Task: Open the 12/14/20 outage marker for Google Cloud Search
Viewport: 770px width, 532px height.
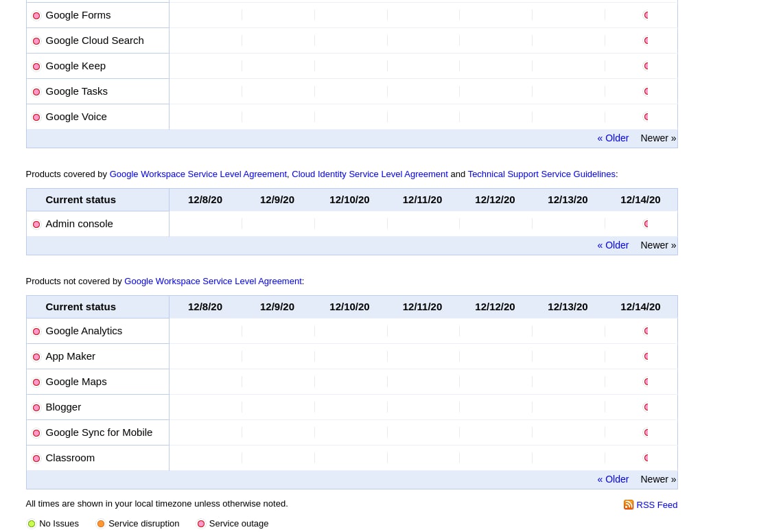Action: click(646, 41)
